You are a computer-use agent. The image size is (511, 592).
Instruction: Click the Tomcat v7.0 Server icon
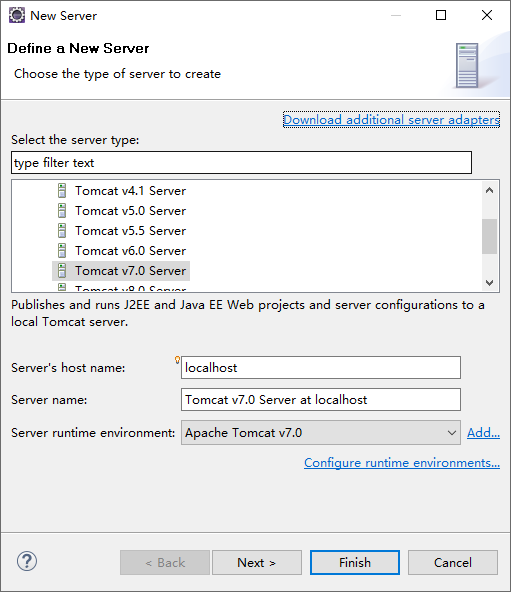coord(62,271)
